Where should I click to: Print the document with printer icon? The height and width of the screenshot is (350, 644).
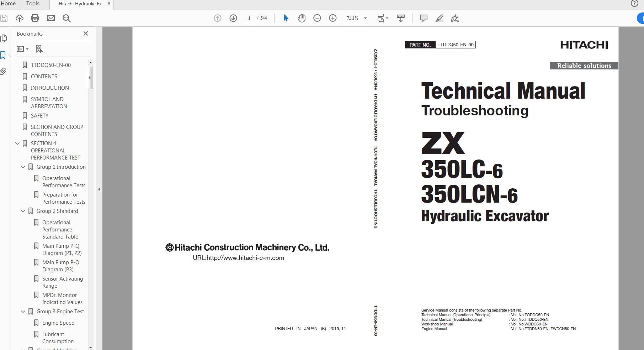(x=35, y=18)
